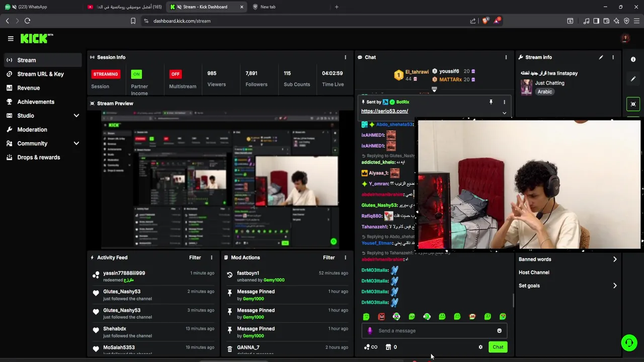The height and width of the screenshot is (362, 644).
Task: Open Brave Wallet icon
Action: tap(606, 21)
